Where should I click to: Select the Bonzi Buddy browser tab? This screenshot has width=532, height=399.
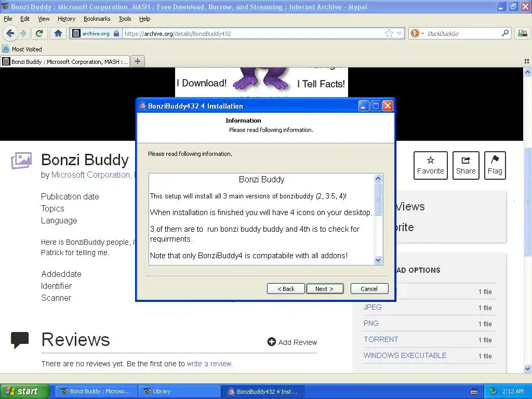tap(65, 61)
